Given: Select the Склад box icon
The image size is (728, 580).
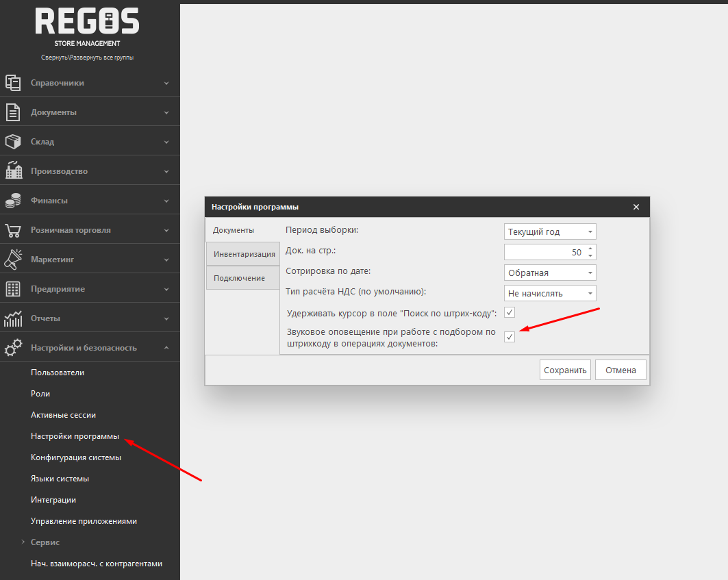Looking at the screenshot, I should tap(14, 142).
